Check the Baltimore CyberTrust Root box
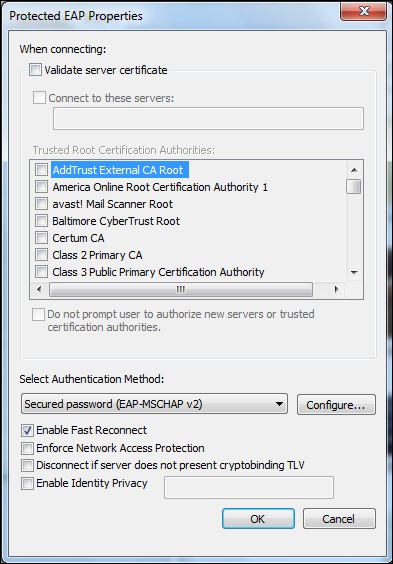This screenshot has height=564, width=393. [x=41, y=220]
